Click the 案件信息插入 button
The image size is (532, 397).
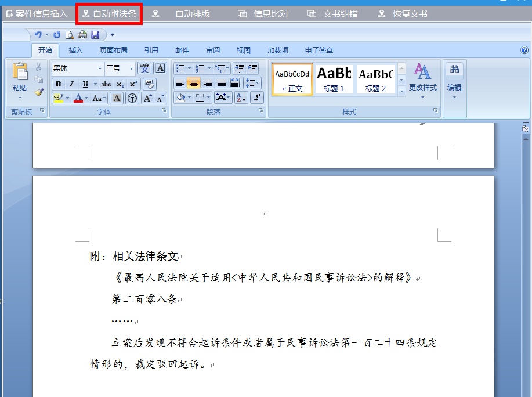click(x=37, y=14)
